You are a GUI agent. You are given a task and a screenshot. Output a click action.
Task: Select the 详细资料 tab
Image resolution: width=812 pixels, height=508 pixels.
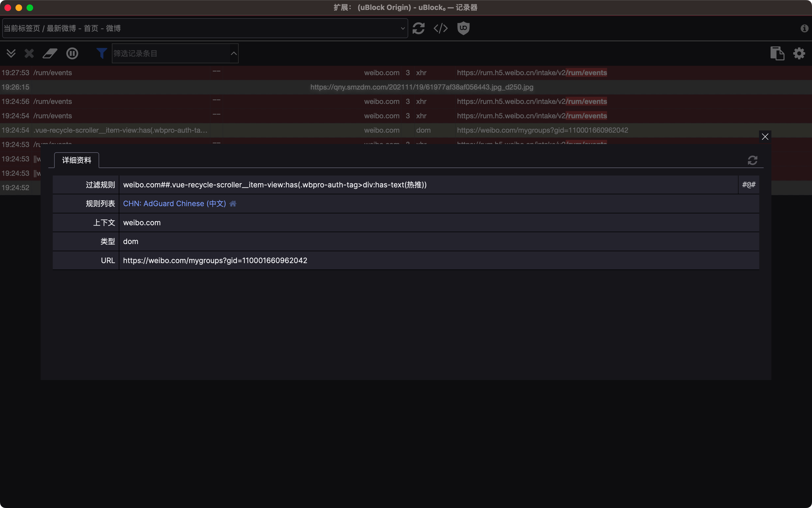(x=77, y=160)
